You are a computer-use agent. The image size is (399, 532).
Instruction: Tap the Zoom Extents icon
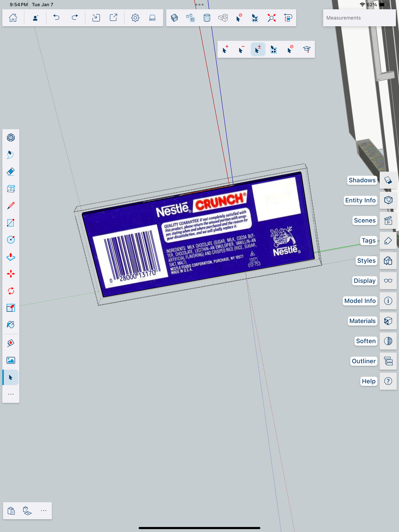272,18
